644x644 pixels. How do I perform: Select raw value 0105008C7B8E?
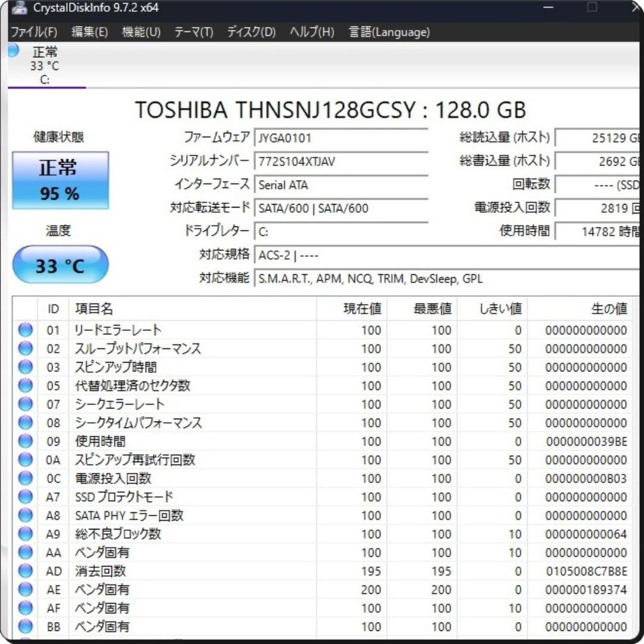coord(587,571)
